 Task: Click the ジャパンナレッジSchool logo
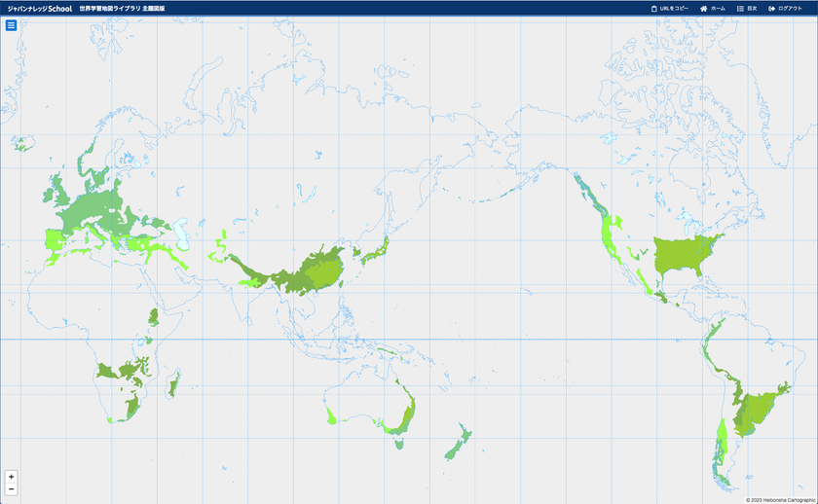tap(40, 9)
